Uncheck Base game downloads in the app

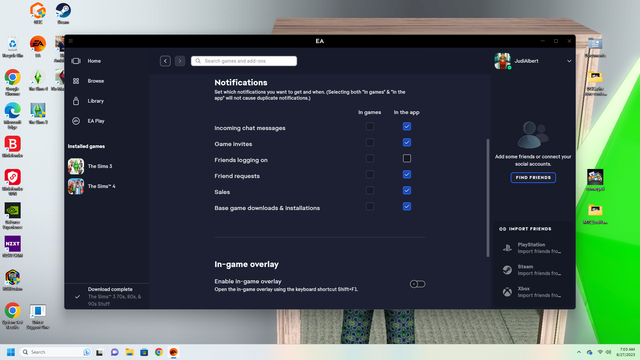[x=407, y=206]
